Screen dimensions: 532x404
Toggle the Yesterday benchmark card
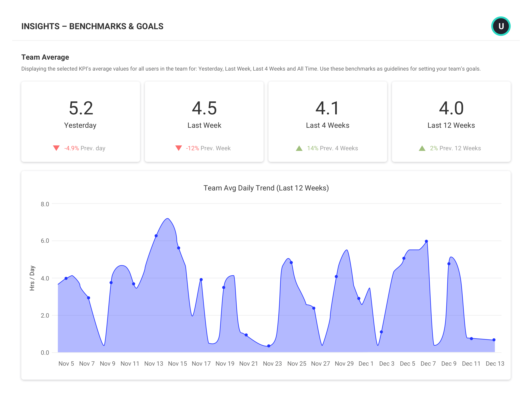point(80,121)
